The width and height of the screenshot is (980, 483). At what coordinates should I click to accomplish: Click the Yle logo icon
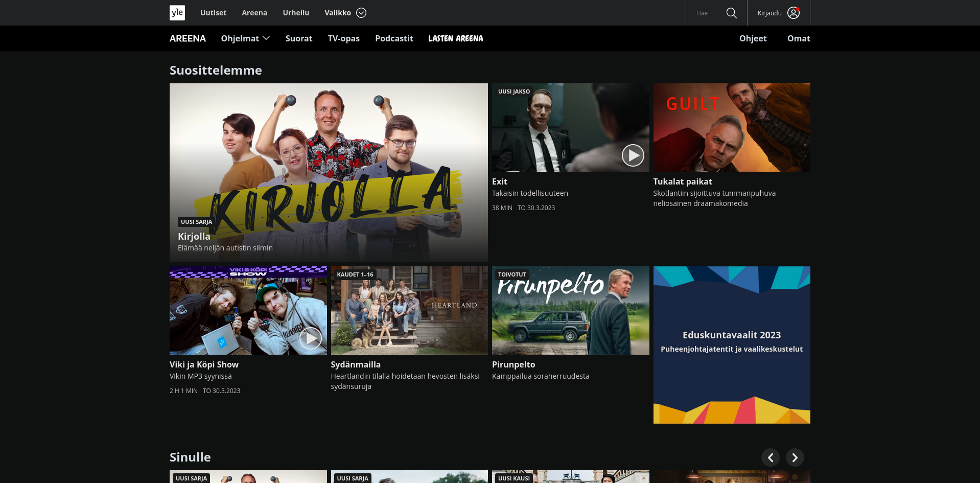tap(177, 13)
